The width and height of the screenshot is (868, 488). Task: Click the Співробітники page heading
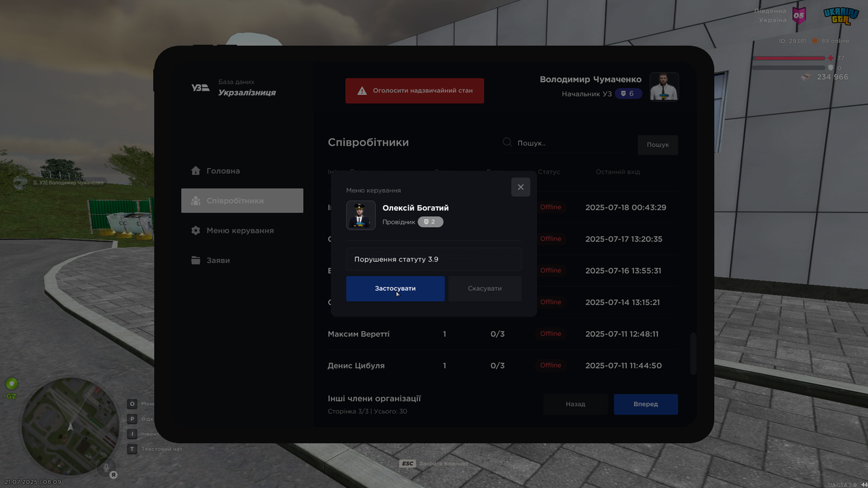[368, 142]
